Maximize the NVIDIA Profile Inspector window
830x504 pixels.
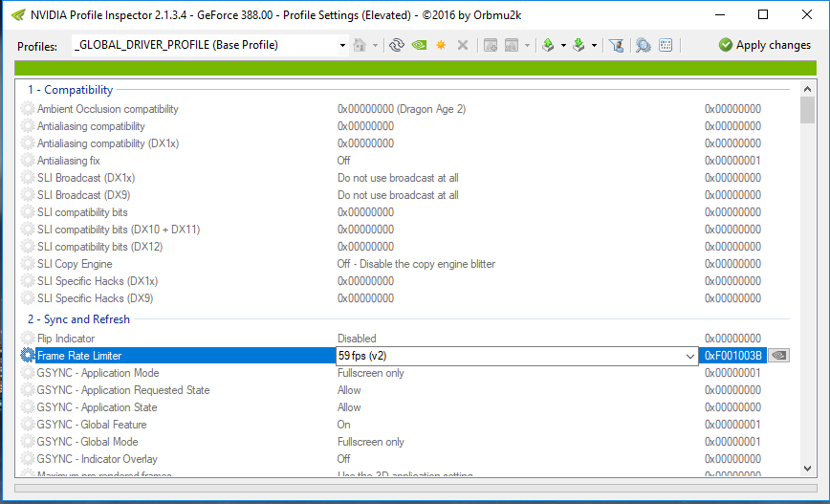click(763, 15)
